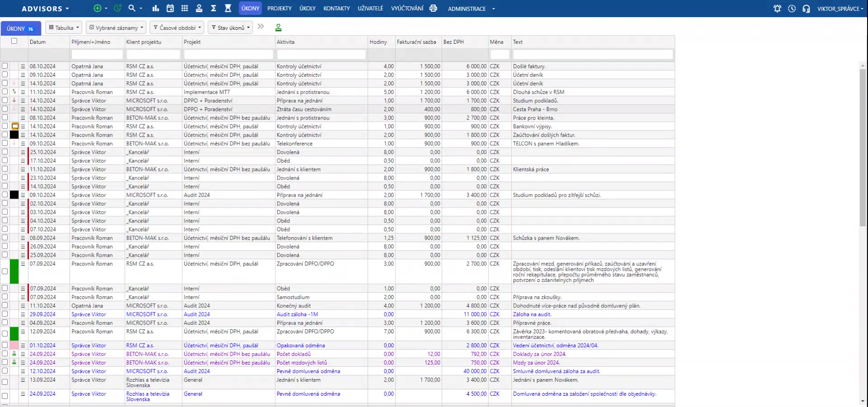
Task: Click the sigma summary icon
Action: [213, 8]
